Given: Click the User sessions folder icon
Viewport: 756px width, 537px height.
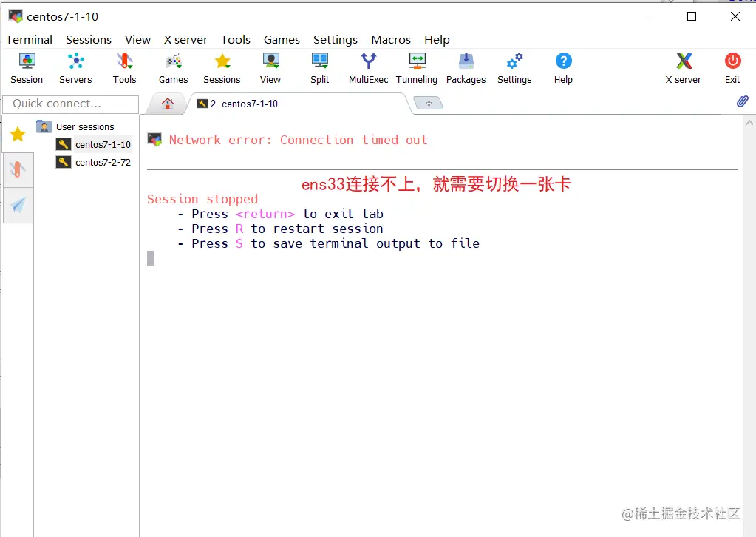Looking at the screenshot, I should [44, 126].
